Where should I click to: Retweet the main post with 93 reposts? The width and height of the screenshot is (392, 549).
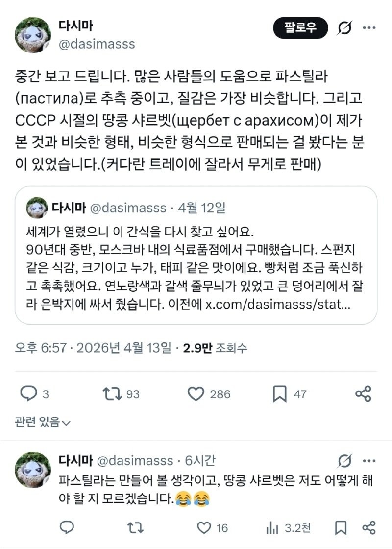click(112, 393)
